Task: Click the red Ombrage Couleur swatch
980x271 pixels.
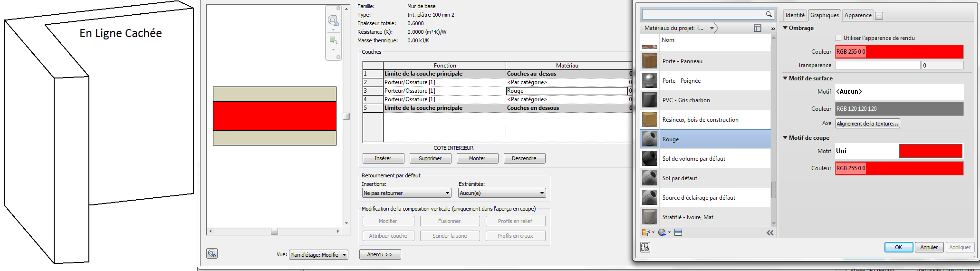Action: 899,52
